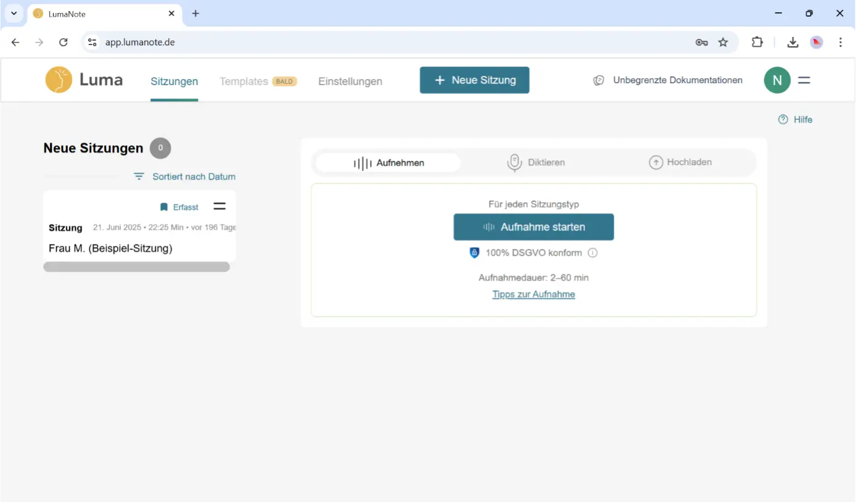The width and height of the screenshot is (857, 504).
Task: Switch to Hochladen upload mode
Action: pyautogui.click(x=681, y=163)
